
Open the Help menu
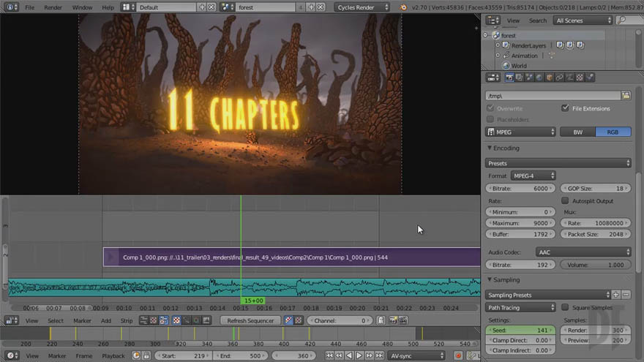click(108, 7)
